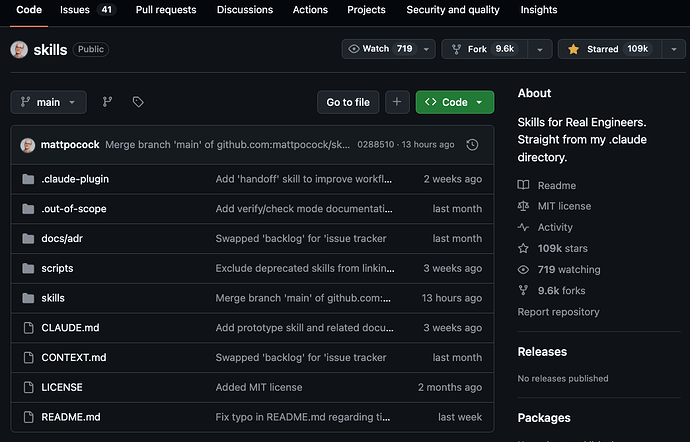
Task: Switch to the Code tab
Action: coord(29,10)
